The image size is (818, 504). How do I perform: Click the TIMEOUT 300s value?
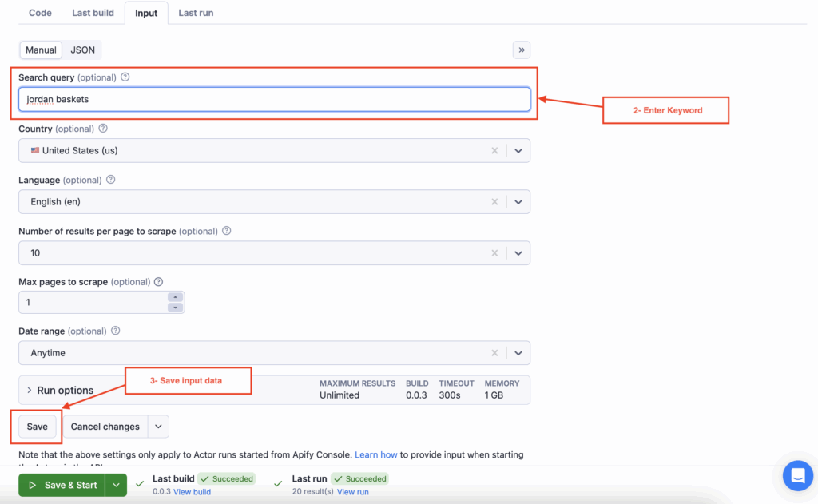pyautogui.click(x=450, y=395)
